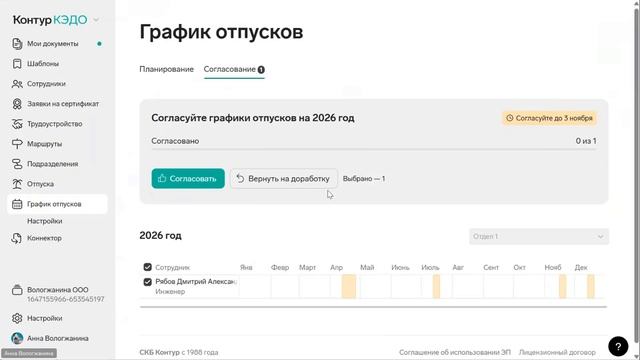This screenshot has height=360, width=640.
Task: Click the Заявки на сертификат badge icon
Action: [17, 104]
